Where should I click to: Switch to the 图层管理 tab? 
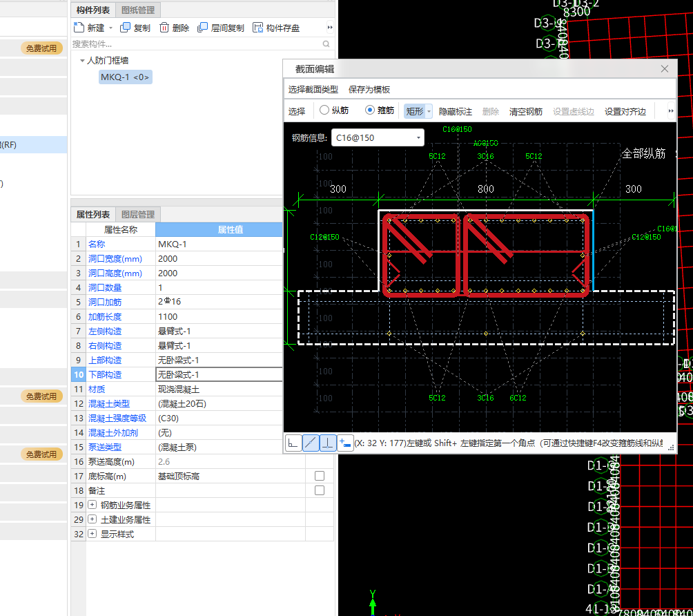coord(138,215)
